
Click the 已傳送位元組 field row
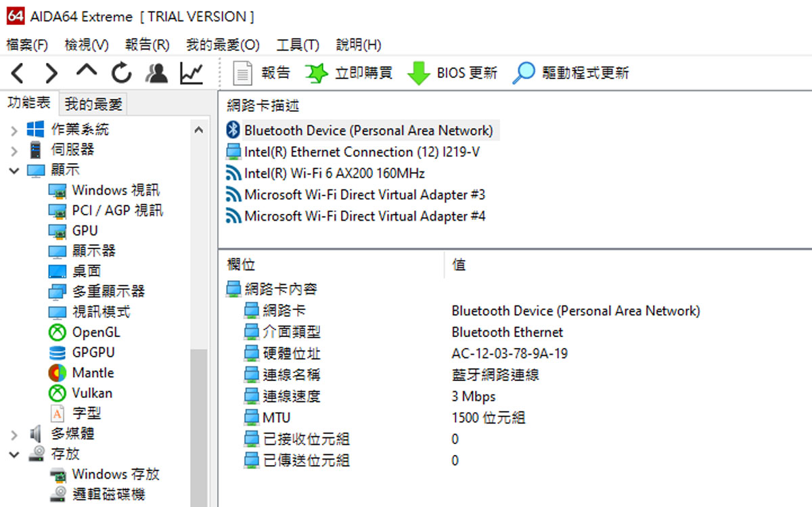[x=296, y=461]
